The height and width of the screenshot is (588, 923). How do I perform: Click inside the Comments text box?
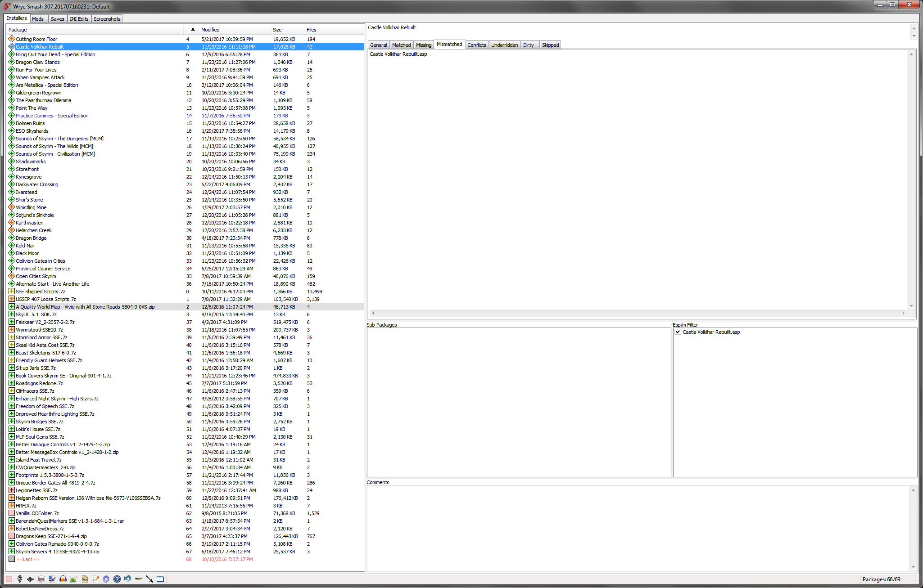coord(638,528)
